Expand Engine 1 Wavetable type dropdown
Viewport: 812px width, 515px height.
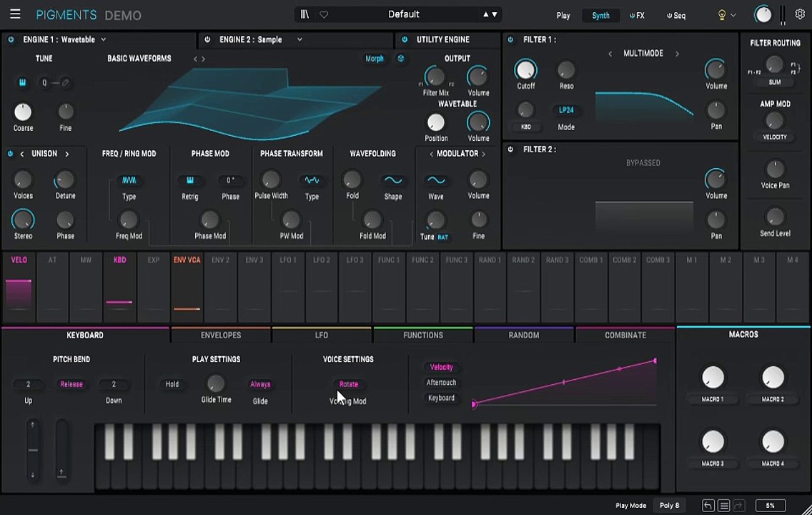103,39
